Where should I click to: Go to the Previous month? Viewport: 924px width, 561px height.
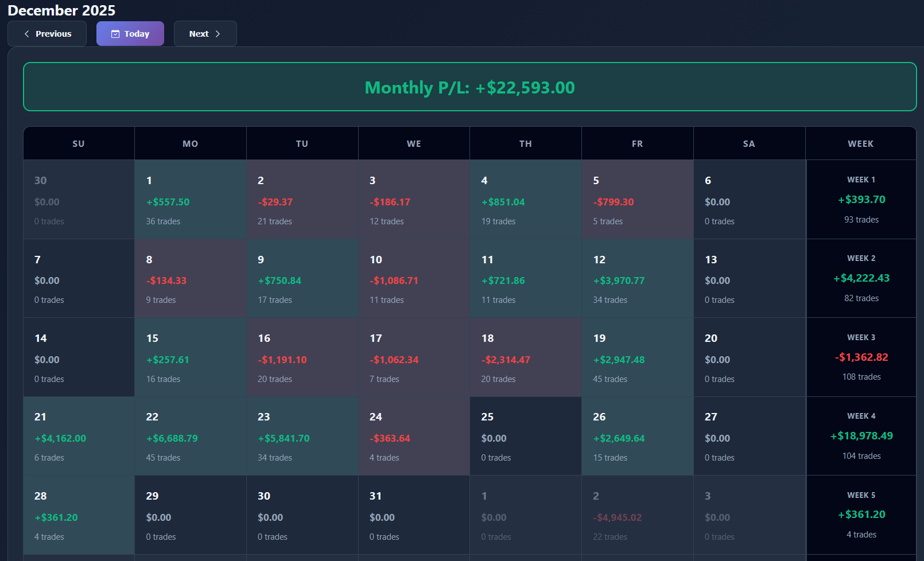coord(47,34)
